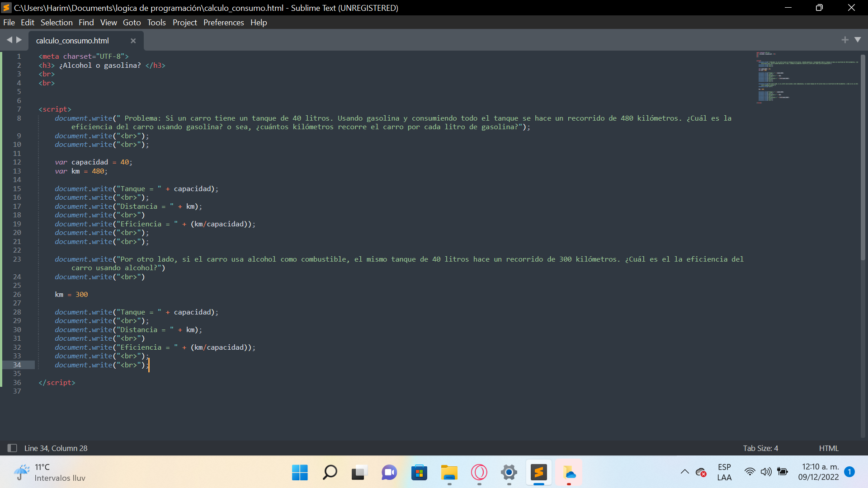Viewport: 868px width, 488px height.
Task: Open the Tools menu
Action: [156, 23]
